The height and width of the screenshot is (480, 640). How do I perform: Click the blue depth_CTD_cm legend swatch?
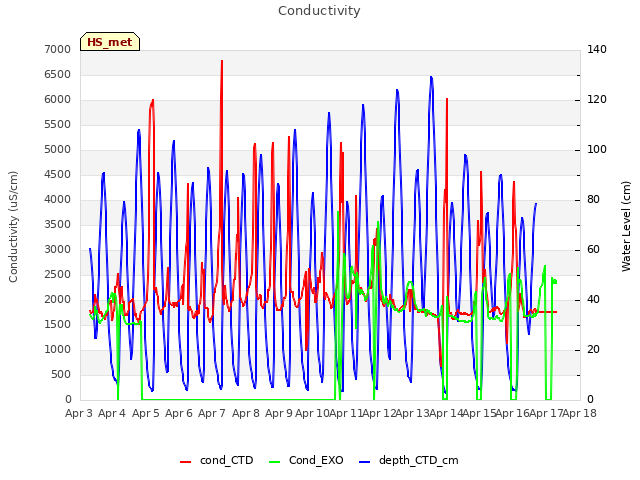click(364, 462)
